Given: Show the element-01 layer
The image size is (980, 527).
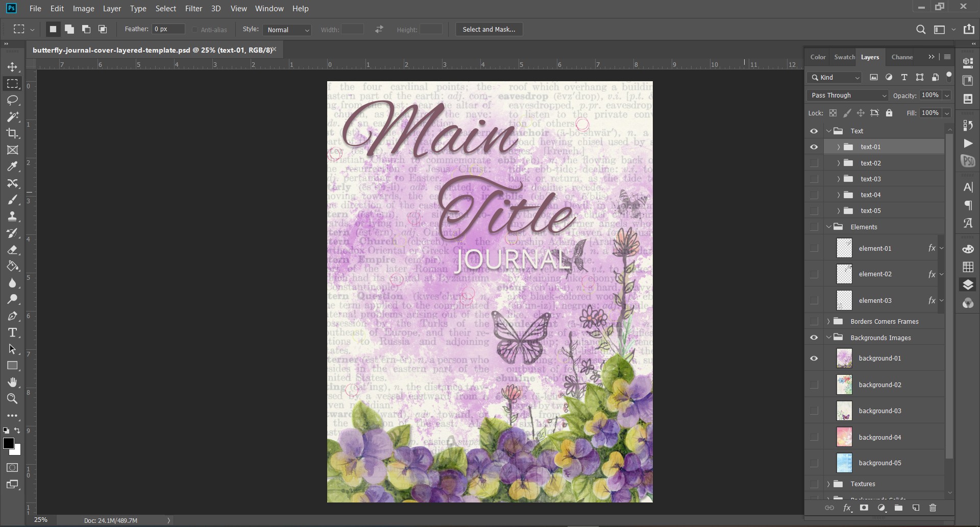Looking at the screenshot, I should pyautogui.click(x=814, y=248).
